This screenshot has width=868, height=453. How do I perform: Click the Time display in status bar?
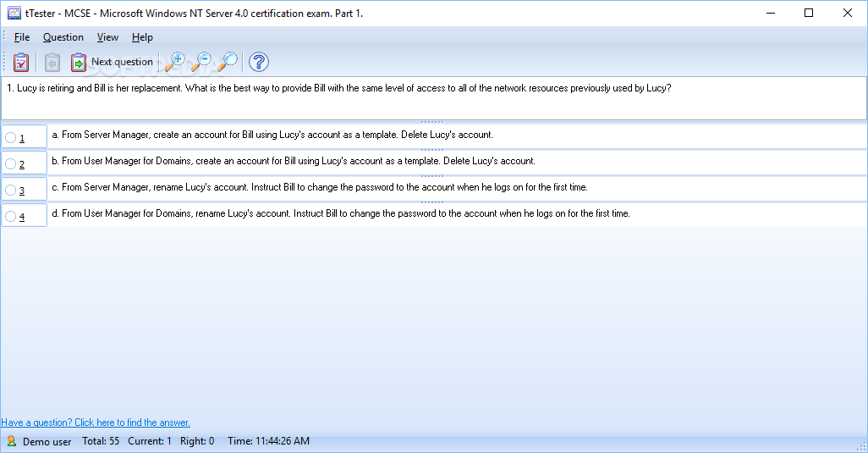point(268,441)
